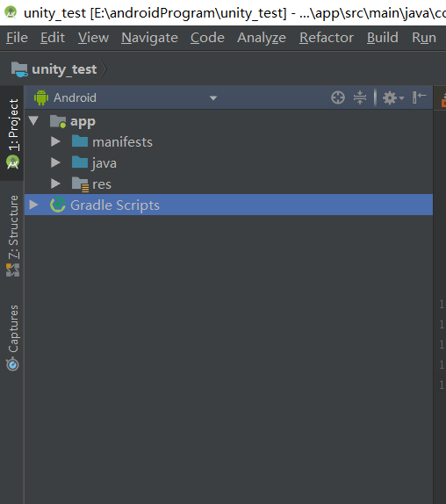Open the gear settings menu of Project panel
The width and height of the screenshot is (446, 504).
pos(393,97)
